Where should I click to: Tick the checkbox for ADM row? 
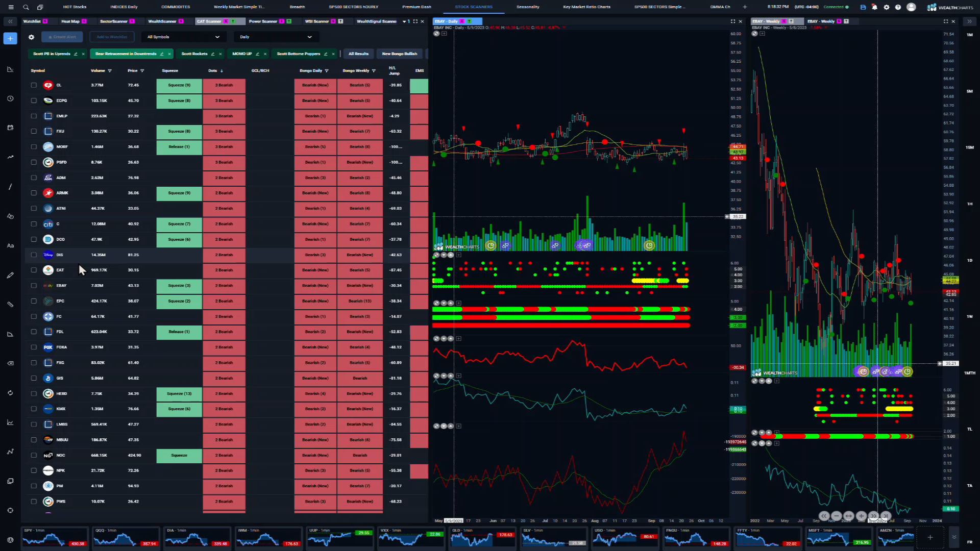click(34, 178)
